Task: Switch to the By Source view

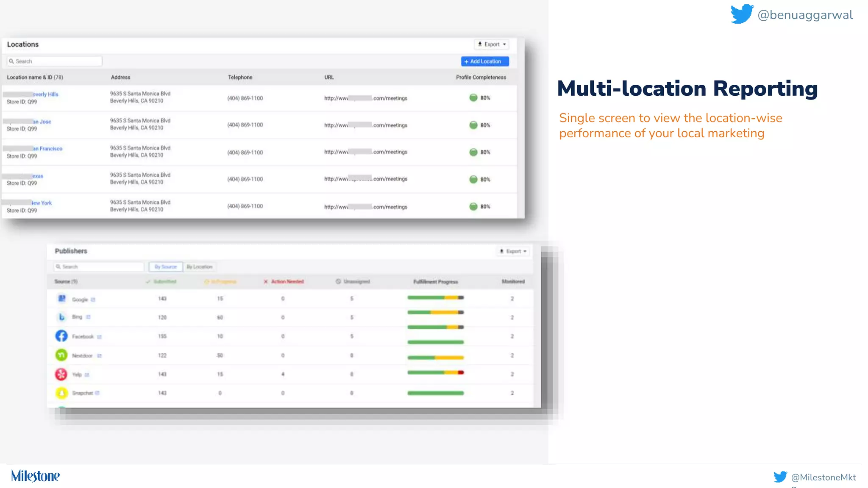Action: click(x=166, y=266)
